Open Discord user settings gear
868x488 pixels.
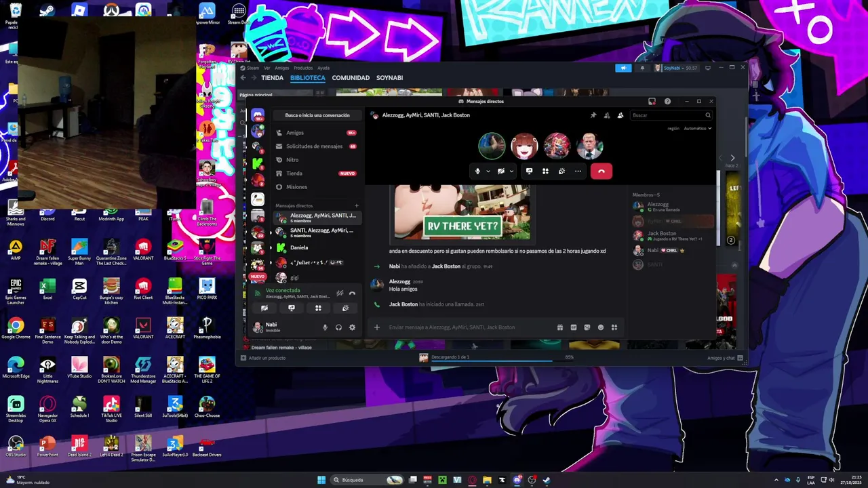352,327
